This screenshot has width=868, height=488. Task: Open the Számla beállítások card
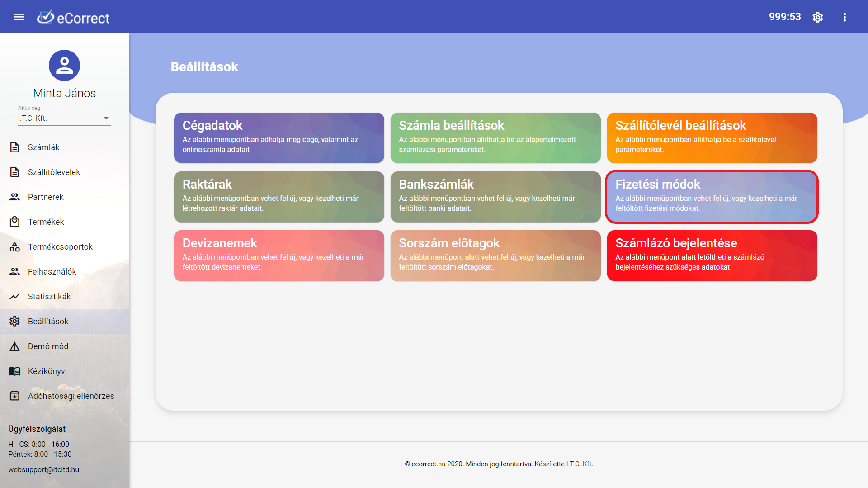pos(495,137)
